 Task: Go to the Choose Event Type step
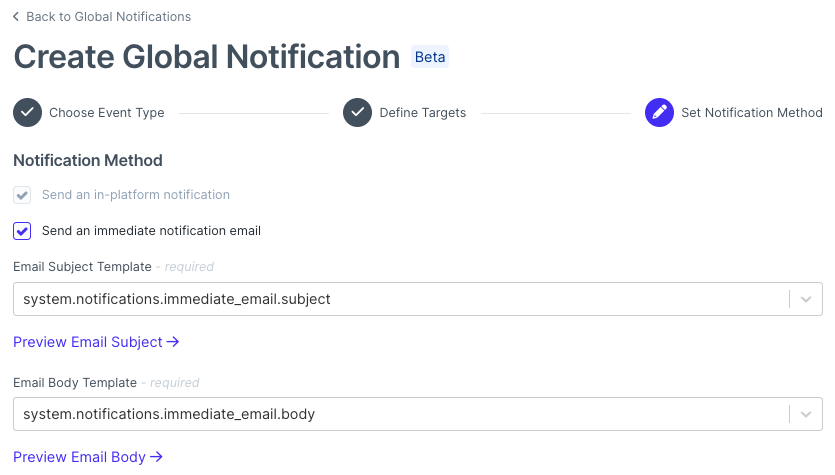(107, 113)
